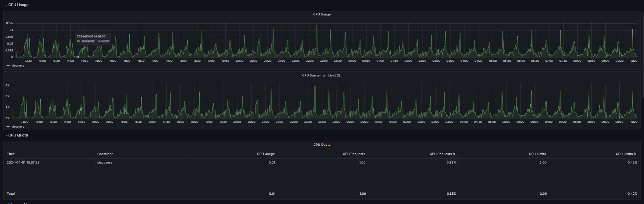The height and width of the screenshot is (204, 644).
Task: Click the 6% y-axis label on CPU Usage from Limit chart
Action: tap(8, 85)
